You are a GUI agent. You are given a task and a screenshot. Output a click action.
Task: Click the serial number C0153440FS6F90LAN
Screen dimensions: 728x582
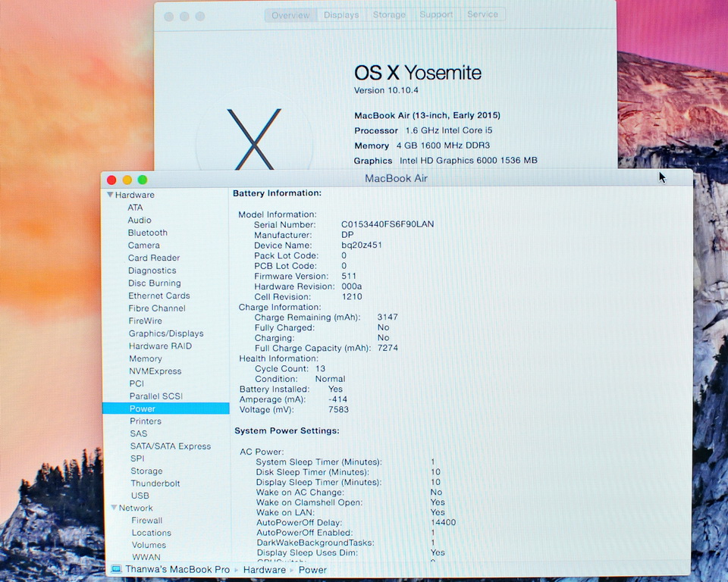tap(388, 224)
